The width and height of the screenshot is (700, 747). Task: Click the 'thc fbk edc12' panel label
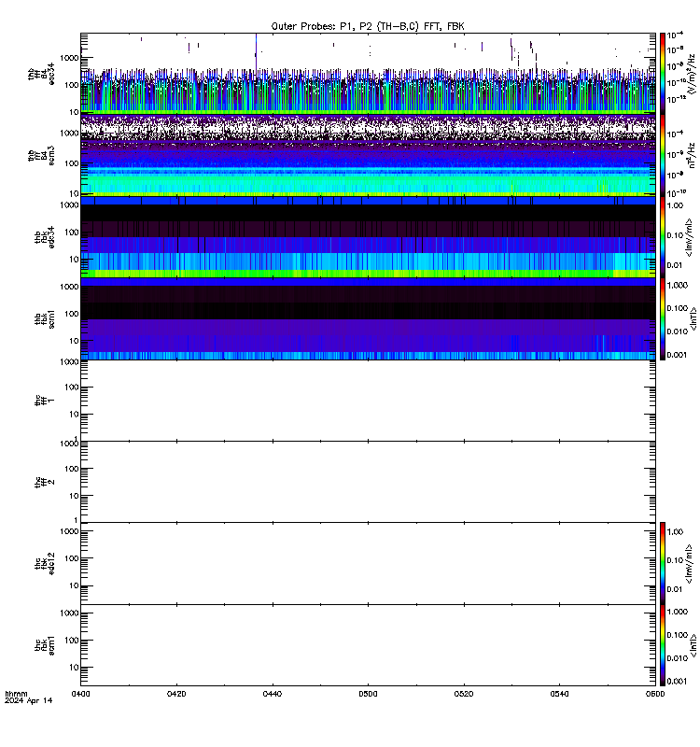click(x=45, y=564)
